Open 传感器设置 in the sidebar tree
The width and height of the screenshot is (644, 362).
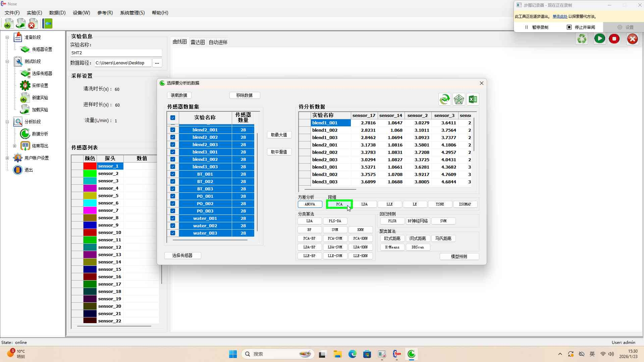tap(42, 49)
